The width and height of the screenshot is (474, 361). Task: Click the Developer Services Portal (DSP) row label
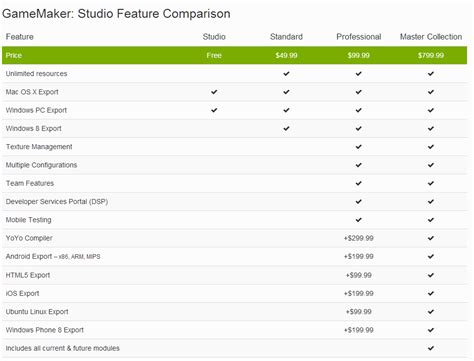click(x=57, y=202)
